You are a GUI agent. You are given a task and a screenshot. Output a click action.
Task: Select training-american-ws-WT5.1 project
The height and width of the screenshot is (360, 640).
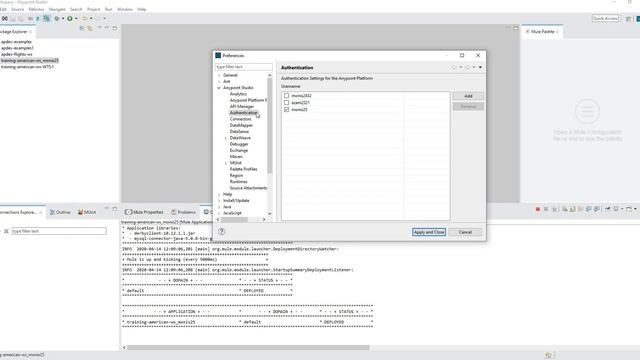[x=27, y=67]
